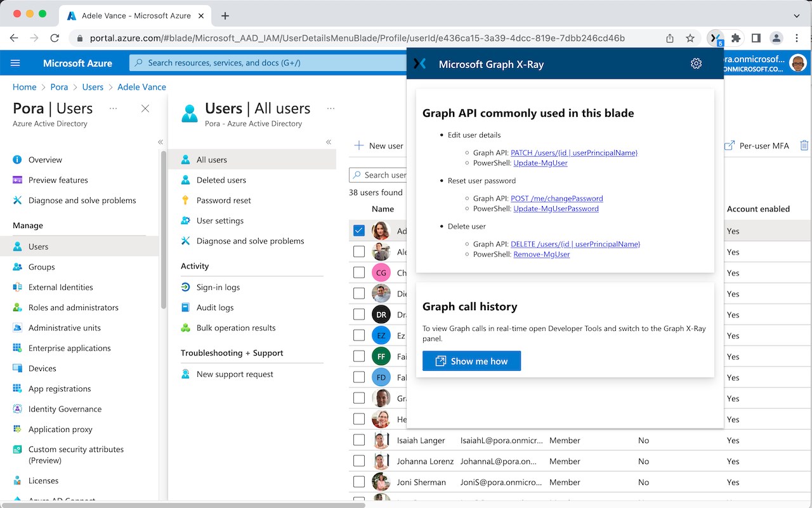Click the Azure account avatar
The height and width of the screenshot is (508, 812).
point(798,63)
